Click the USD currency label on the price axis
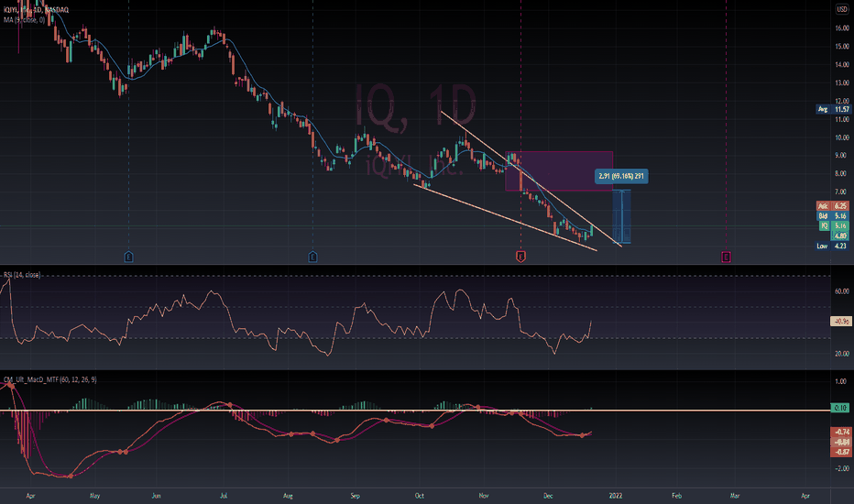 click(x=842, y=9)
